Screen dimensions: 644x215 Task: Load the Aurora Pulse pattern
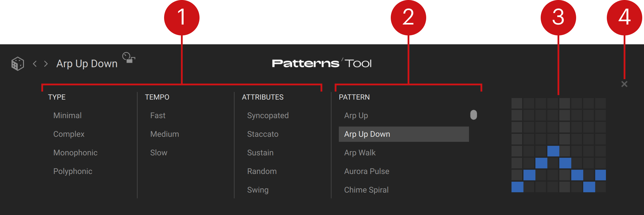(x=367, y=171)
